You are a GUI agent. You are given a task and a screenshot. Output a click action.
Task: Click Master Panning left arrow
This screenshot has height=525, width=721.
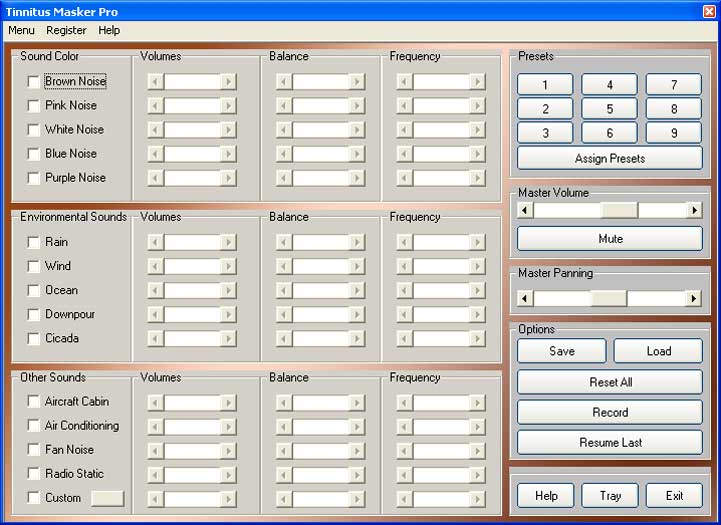click(x=525, y=298)
